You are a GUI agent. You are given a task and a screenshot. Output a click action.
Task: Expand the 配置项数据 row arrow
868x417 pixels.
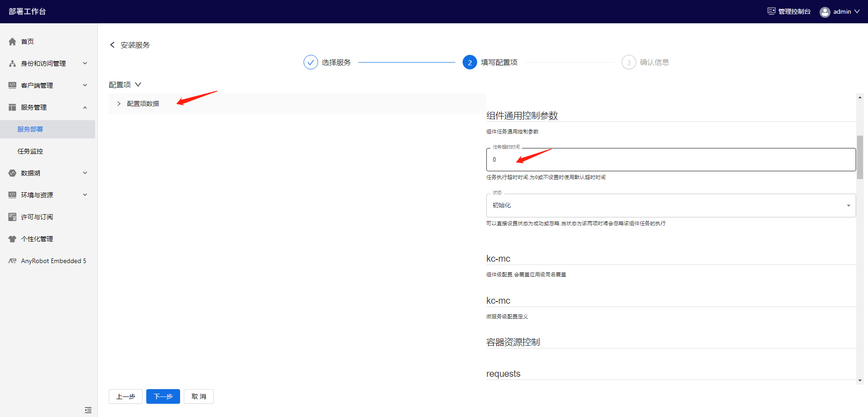[119, 104]
